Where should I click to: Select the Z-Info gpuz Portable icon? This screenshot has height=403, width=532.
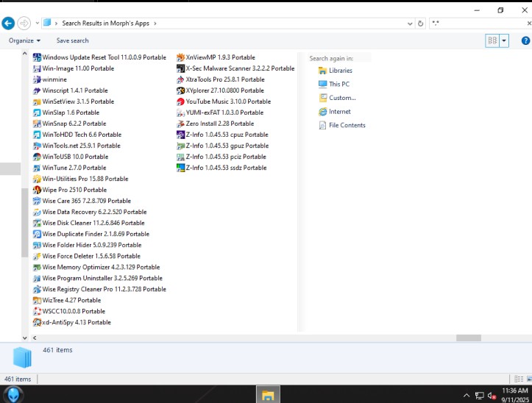[x=180, y=146]
